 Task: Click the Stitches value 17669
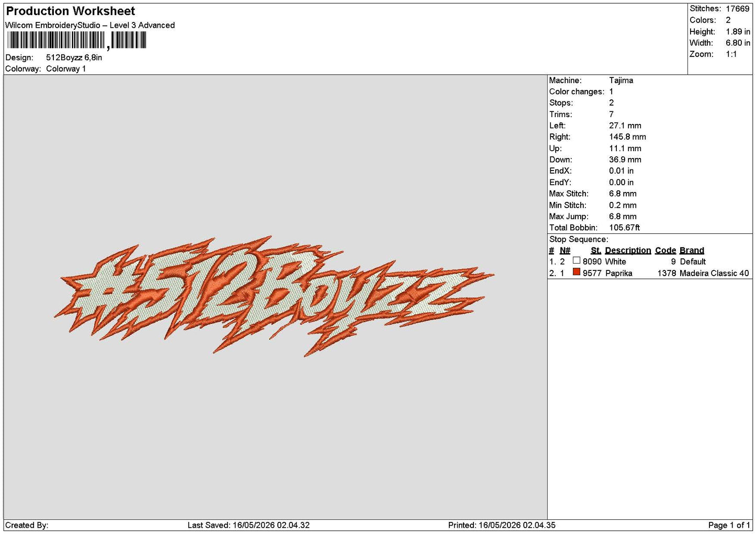(x=737, y=8)
